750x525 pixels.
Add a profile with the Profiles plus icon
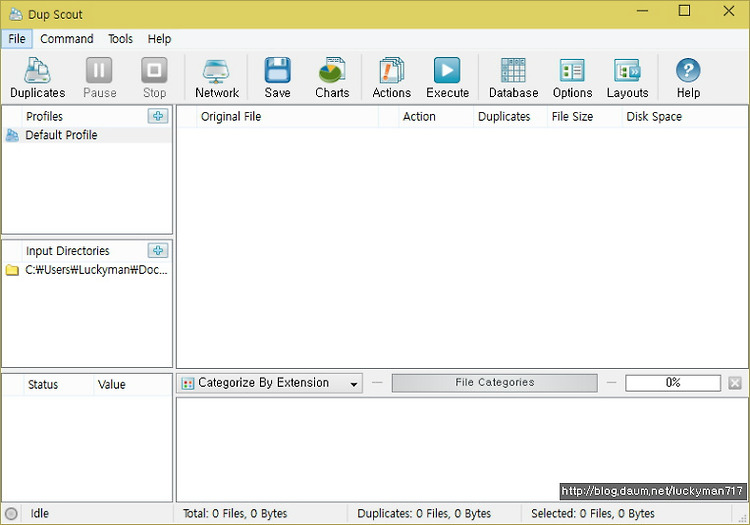[x=158, y=116]
